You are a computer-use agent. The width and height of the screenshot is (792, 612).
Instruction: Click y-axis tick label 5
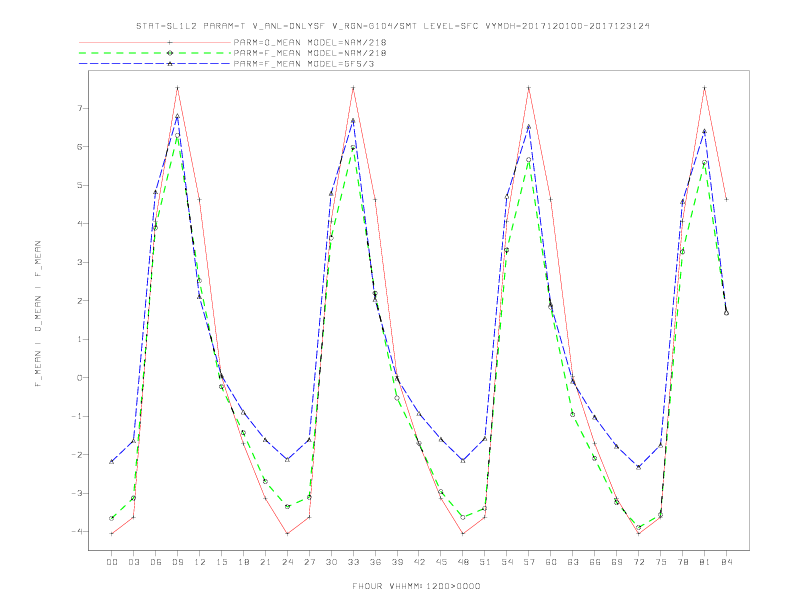pos(80,185)
